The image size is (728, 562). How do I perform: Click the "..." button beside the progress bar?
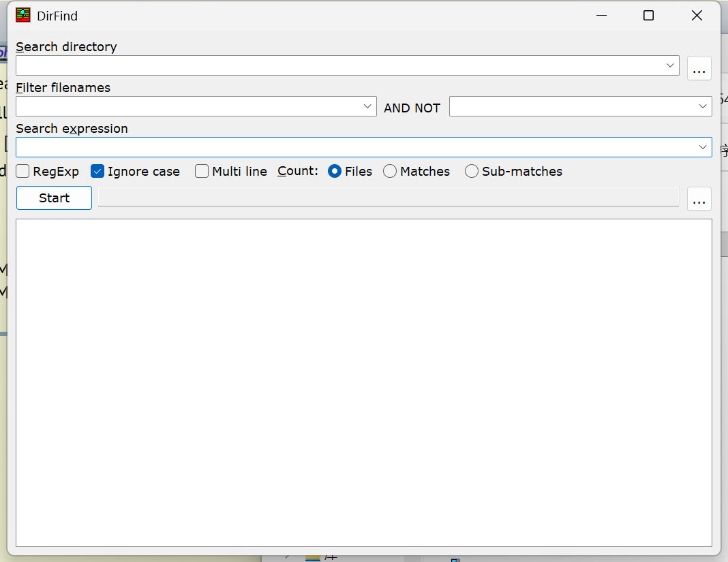click(x=699, y=199)
